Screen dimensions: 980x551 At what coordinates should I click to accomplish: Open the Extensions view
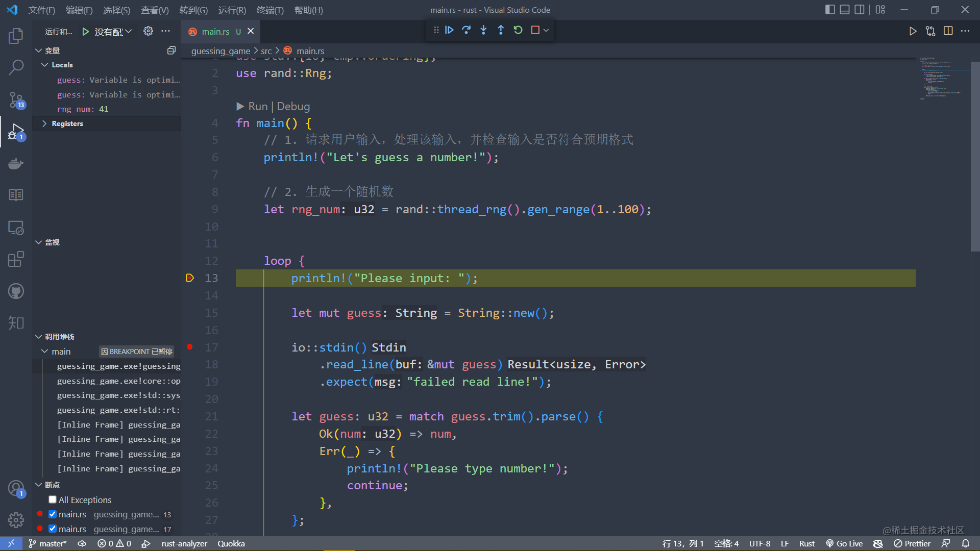pyautogui.click(x=16, y=259)
